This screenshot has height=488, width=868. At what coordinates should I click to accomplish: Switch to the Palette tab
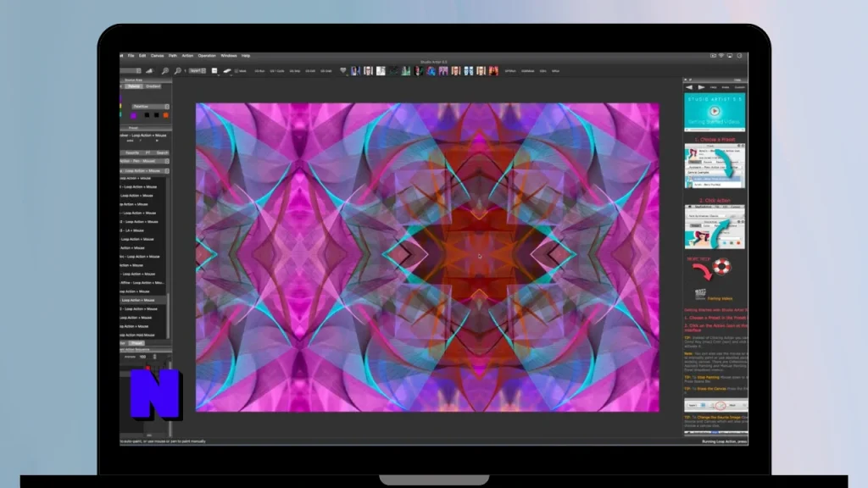point(133,86)
